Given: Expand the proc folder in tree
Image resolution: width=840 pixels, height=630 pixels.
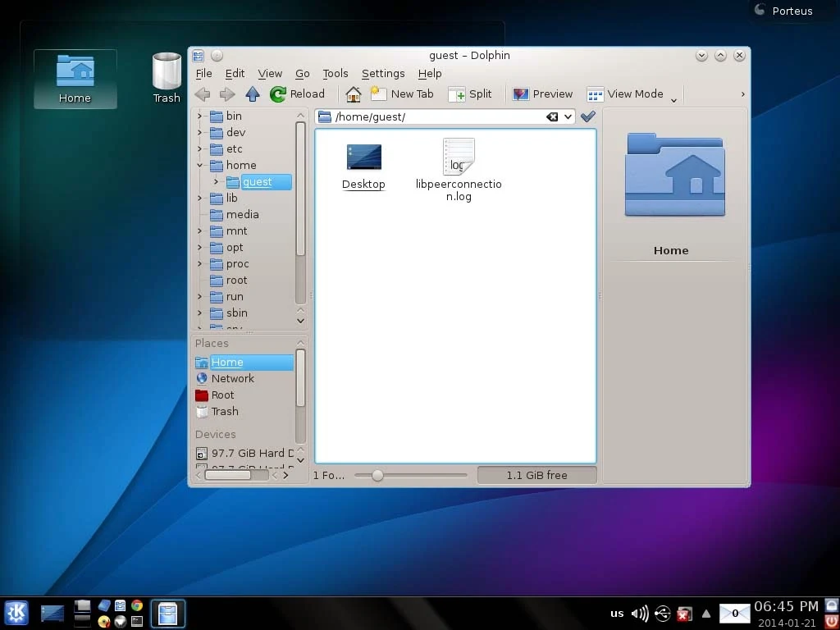Looking at the screenshot, I should point(199,264).
